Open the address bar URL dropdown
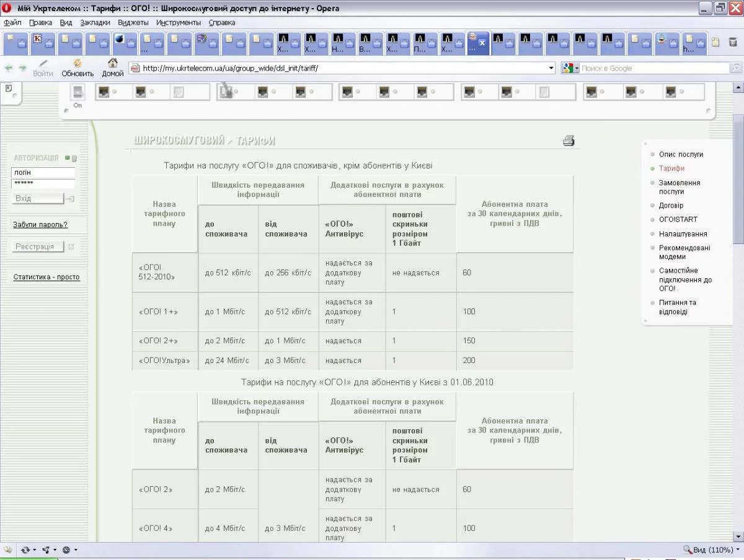 tap(551, 68)
